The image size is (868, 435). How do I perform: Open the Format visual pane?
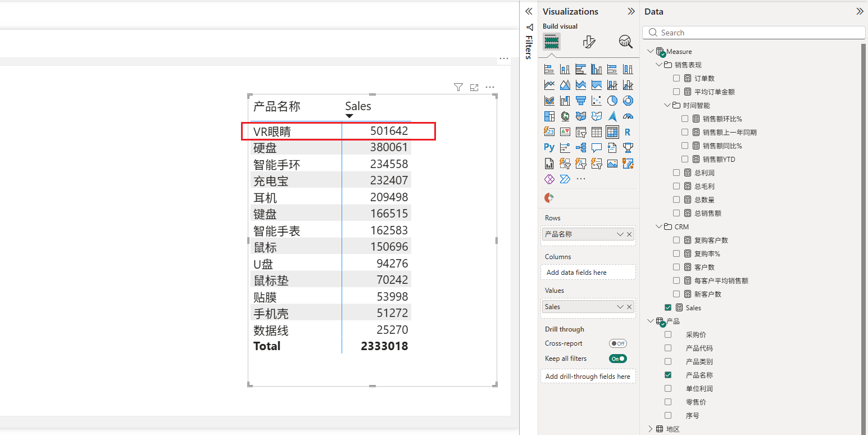point(589,42)
